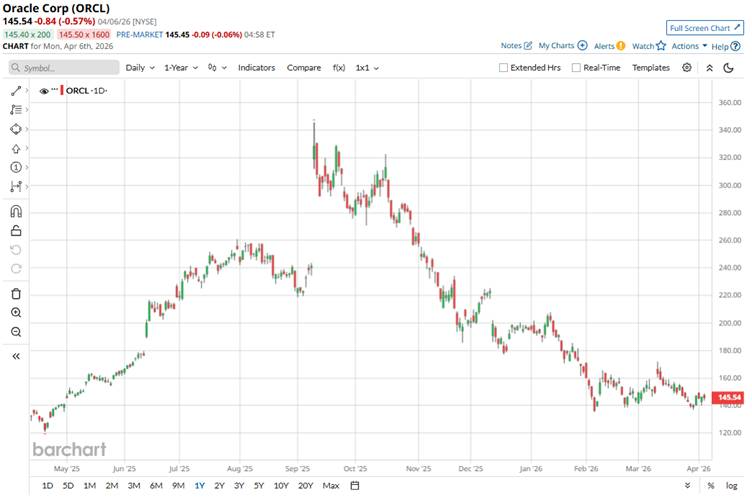Choose the shapes drawing tool

point(16,129)
